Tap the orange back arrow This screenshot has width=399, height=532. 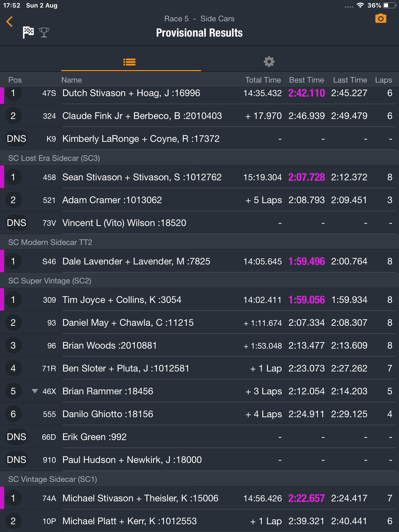(x=10, y=22)
